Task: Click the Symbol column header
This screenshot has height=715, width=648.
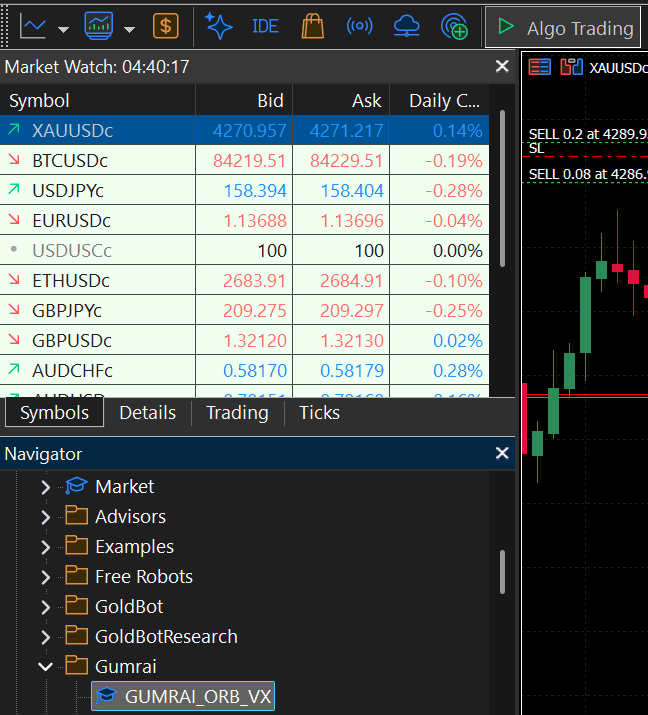Action: pyautogui.click(x=98, y=100)
